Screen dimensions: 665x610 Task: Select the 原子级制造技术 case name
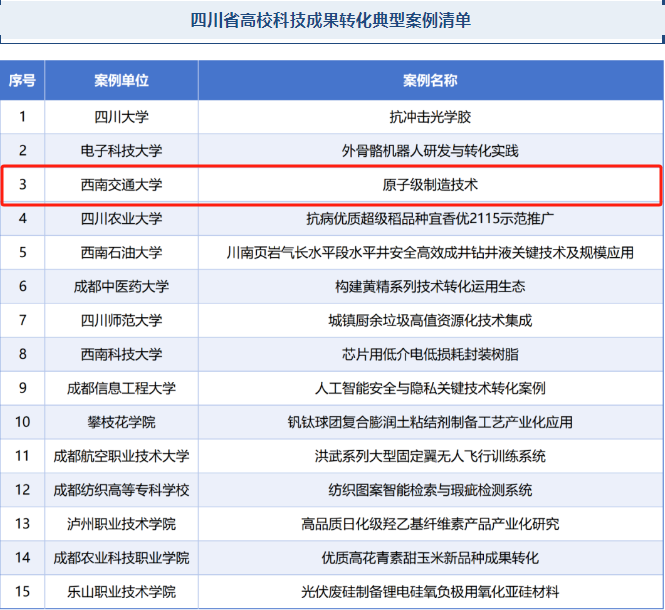pyautogui.click(x=430, y=185)
